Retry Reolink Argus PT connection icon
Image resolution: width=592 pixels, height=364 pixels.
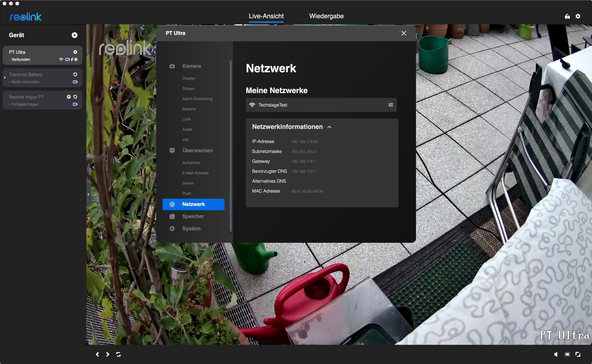(75, 97)
